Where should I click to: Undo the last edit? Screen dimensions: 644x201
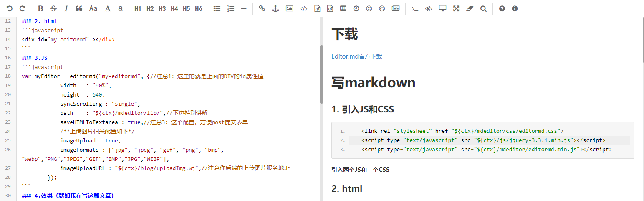tap(10, 8)
